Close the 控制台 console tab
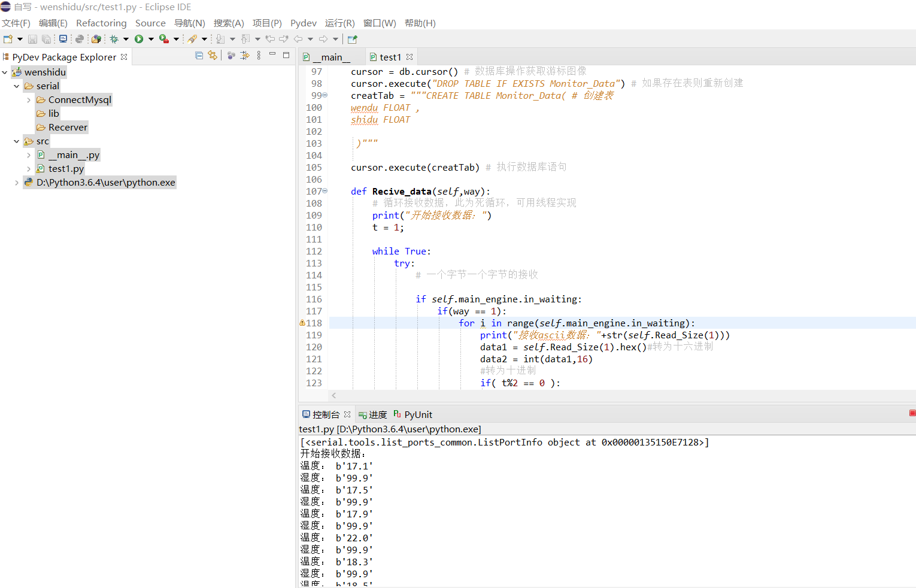 pyautogui.click(x=347, y=414)
